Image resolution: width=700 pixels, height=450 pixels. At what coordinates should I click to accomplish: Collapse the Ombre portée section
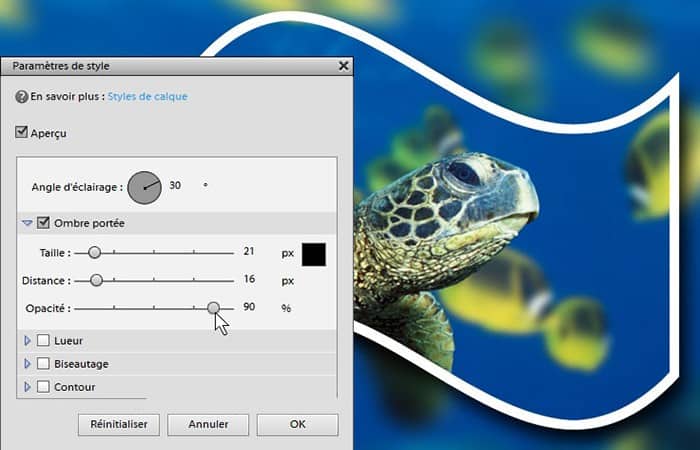[x=27, y=223]
